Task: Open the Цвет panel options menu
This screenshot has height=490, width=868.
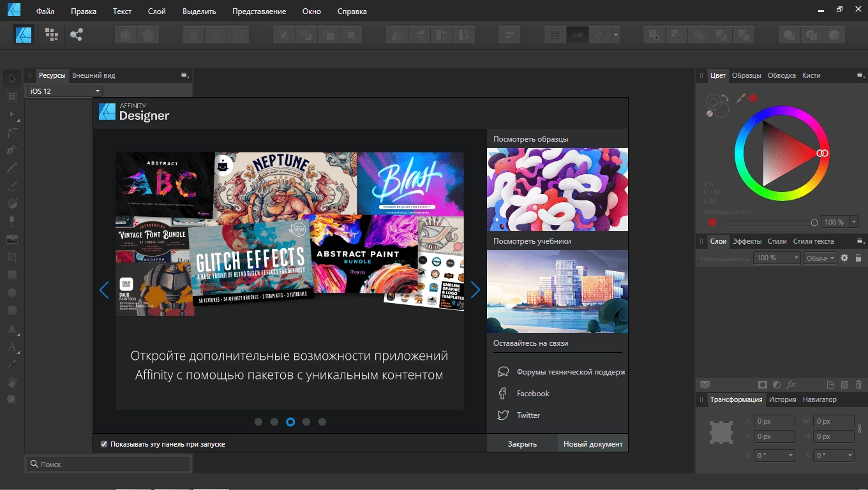Action: (860, 75)
